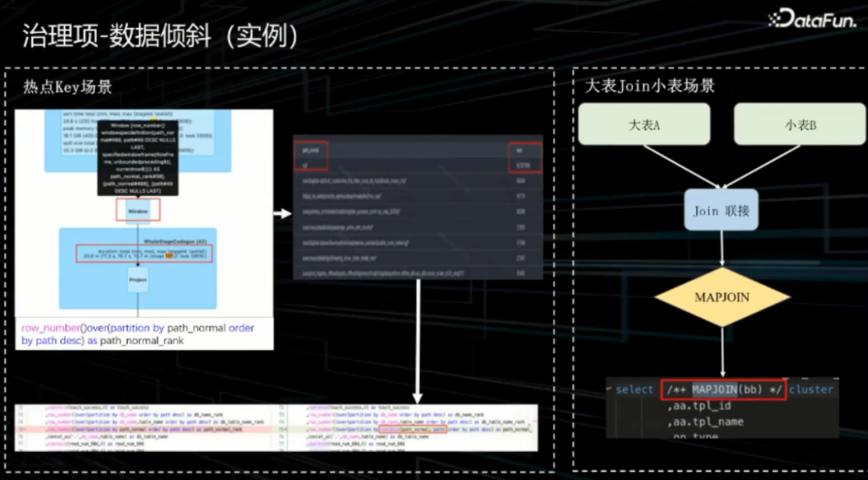
Task: Click the word cluster in the SQL snippet
Action: click(811, 390)
